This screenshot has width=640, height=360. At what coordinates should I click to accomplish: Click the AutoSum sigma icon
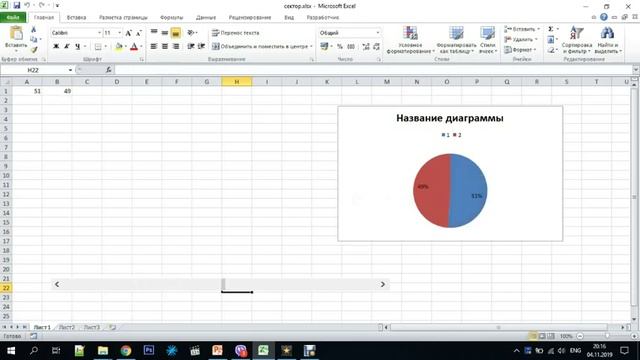(x=551, y=29)
